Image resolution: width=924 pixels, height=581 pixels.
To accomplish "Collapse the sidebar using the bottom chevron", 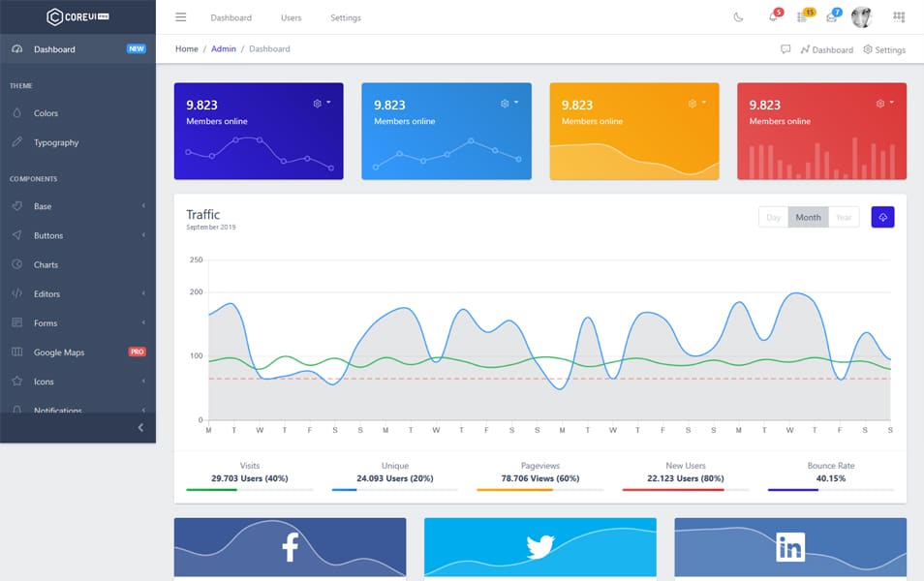I will pyautogui.click(x=139, y=427).
